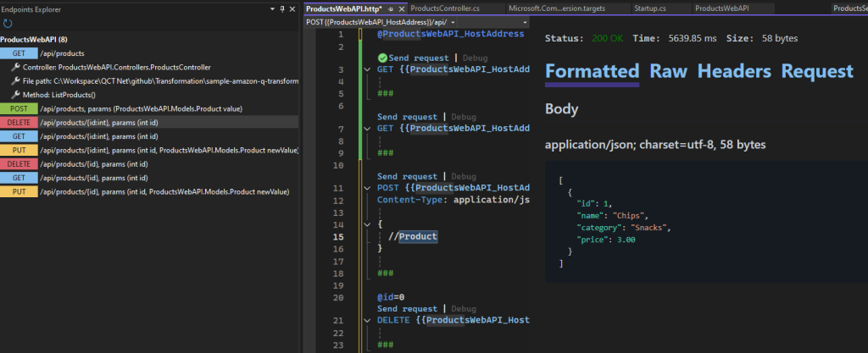Switch to the Formatted response tab
The height and width of the screenshot is (353, 868).
point(593,71)
